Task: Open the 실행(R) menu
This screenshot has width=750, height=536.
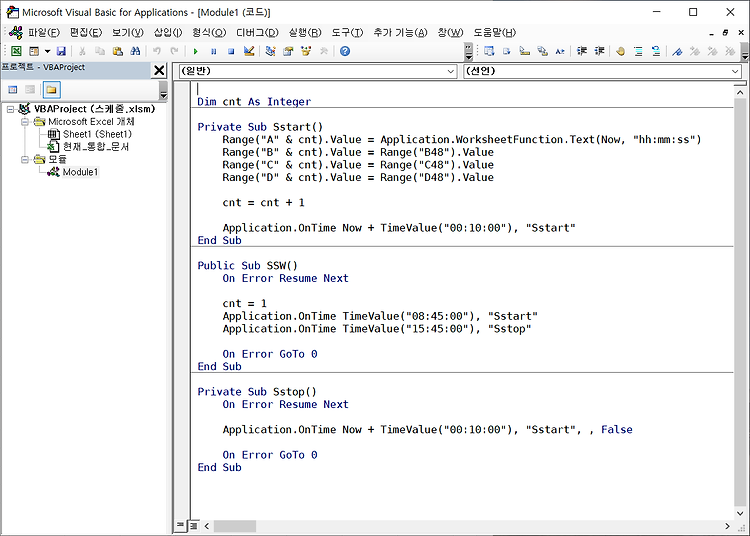Action: pos(305,33)
